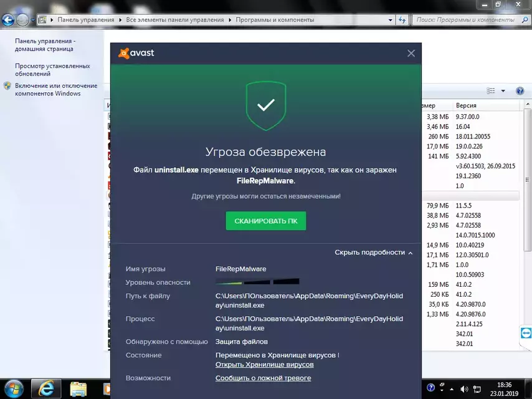
Task: Click Все элементы панели управления breadcrumb
Action: (174, 20)
